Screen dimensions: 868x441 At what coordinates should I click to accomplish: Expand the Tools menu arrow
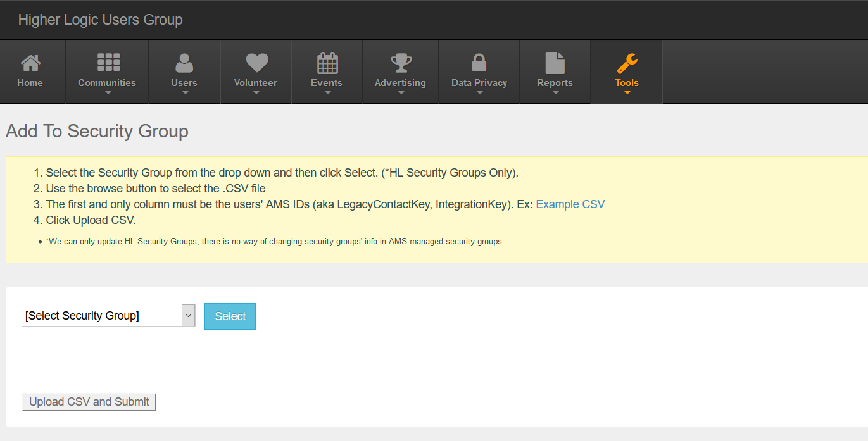[x=627, y=93]
